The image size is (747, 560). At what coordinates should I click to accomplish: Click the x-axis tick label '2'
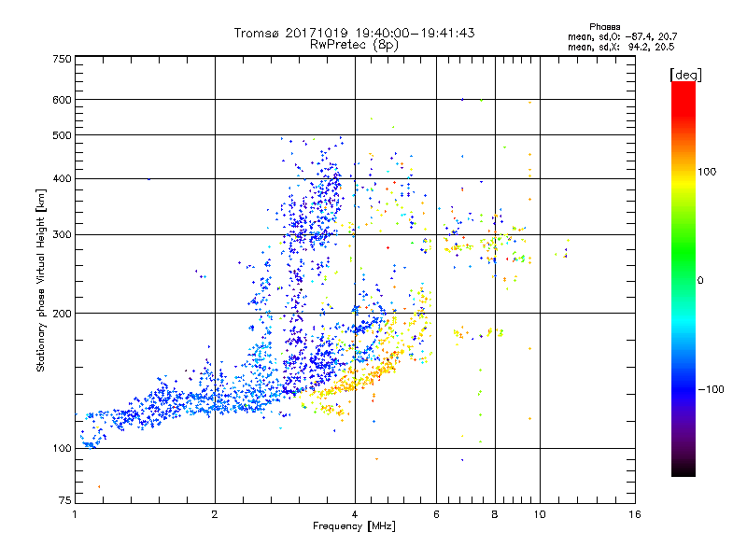[x=215, y=514]
